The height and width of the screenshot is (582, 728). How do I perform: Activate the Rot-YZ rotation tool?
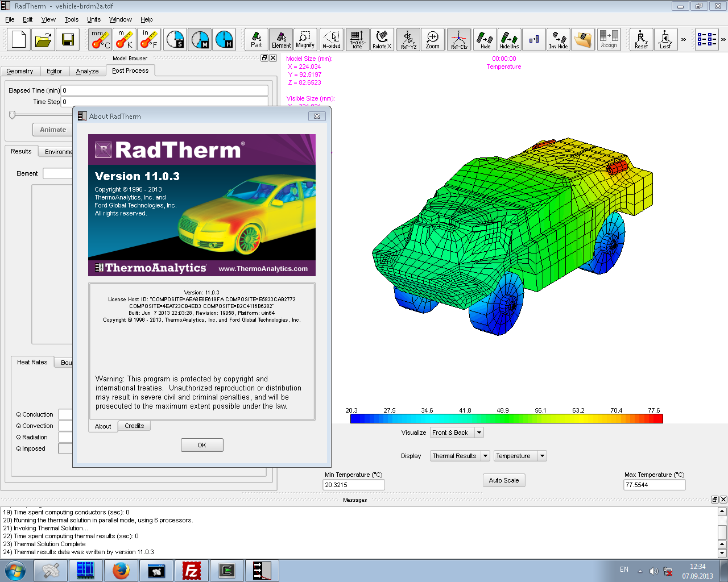point(408,40)
